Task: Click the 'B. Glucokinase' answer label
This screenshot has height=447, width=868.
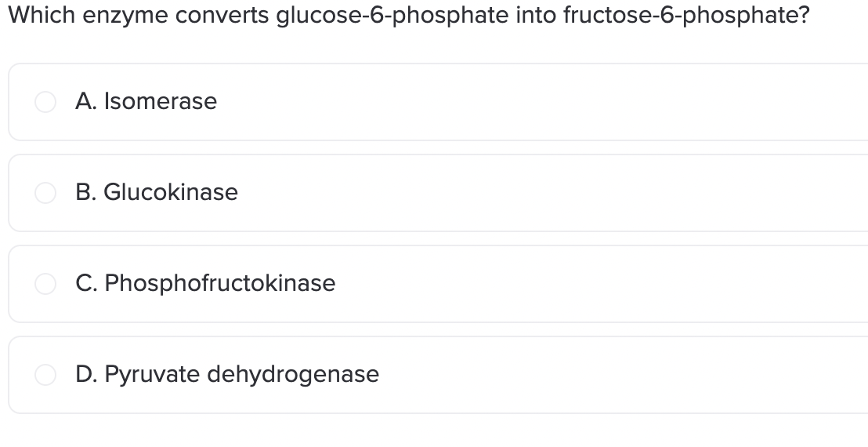Action: coord(157,192)
